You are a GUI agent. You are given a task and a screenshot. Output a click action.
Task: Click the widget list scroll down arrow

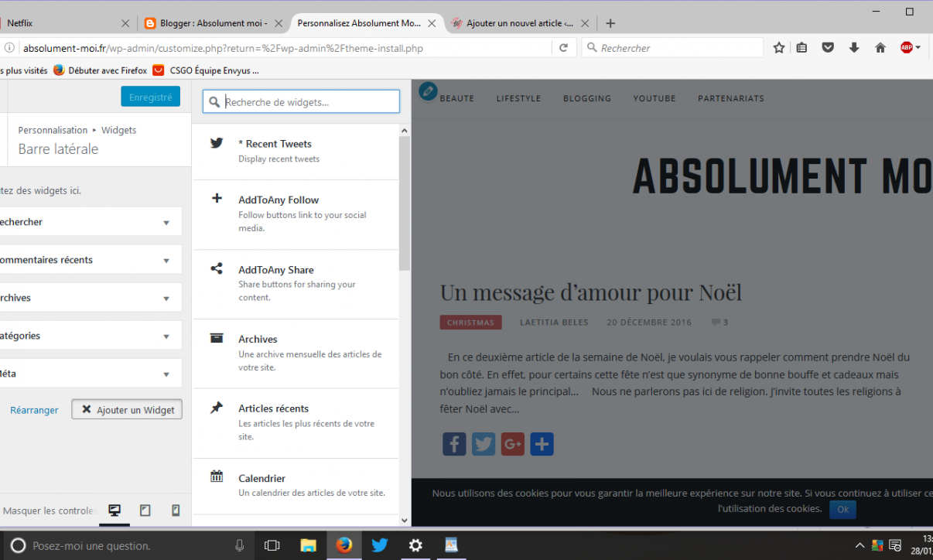tap(404, 521)
